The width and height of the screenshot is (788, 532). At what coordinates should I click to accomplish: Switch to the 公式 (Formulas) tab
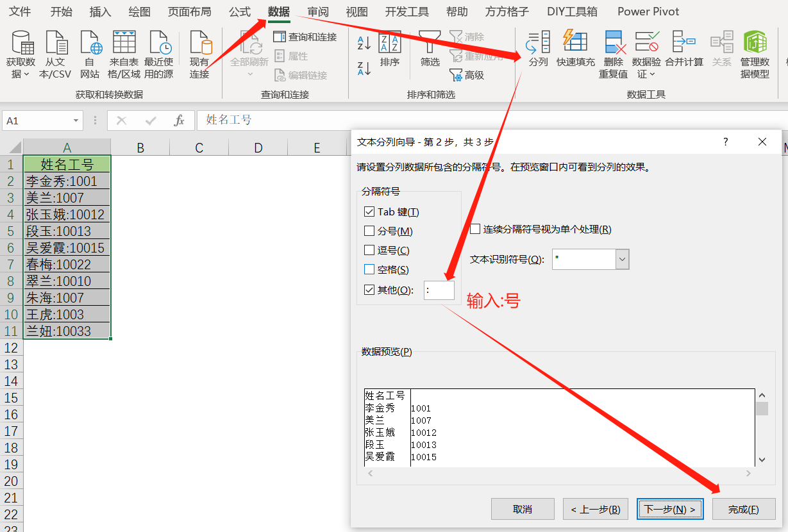click(240, 12)
